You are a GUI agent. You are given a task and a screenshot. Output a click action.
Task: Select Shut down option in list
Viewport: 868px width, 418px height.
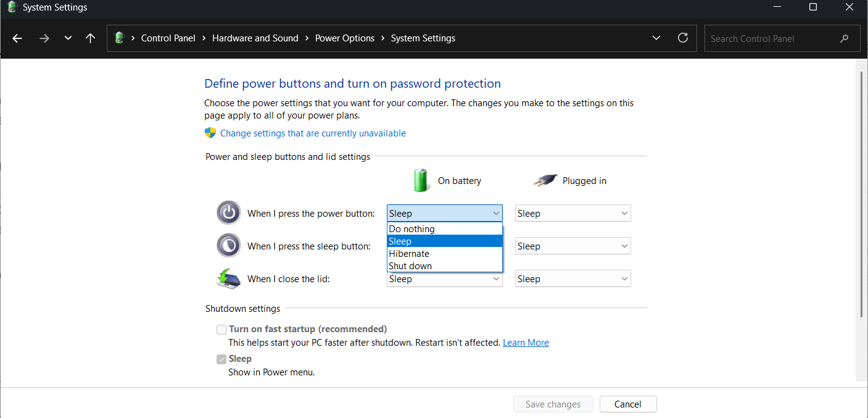pyautogui.click(x=445, y=266)
